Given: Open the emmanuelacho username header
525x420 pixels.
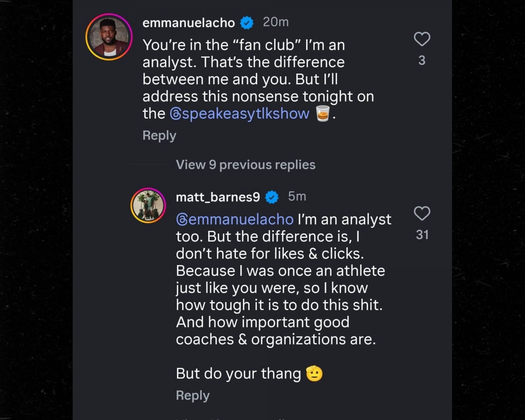Looking at the screenshot, I should [x=189, y=23].
